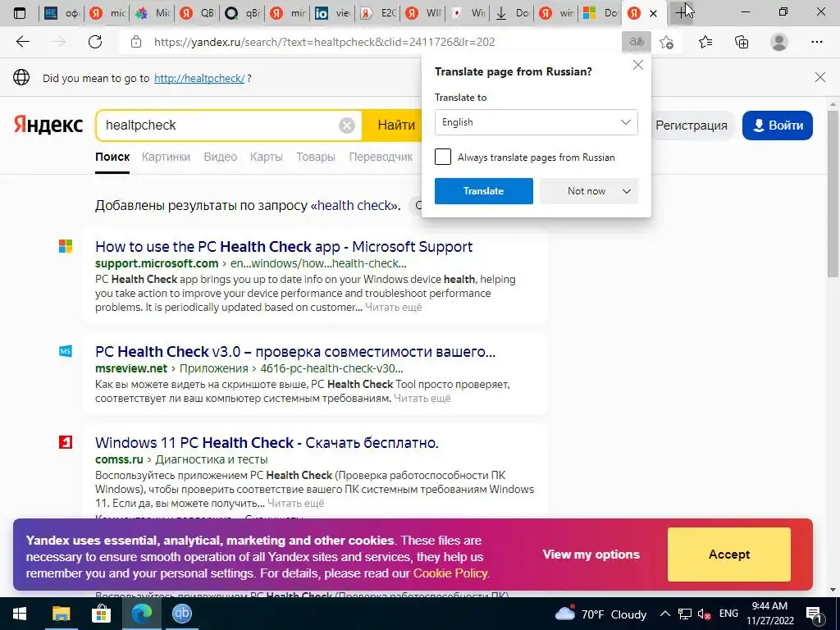This screenshot has width=840, height=630.
Task: Open the notification center icon
Action: tap(814, 614)
